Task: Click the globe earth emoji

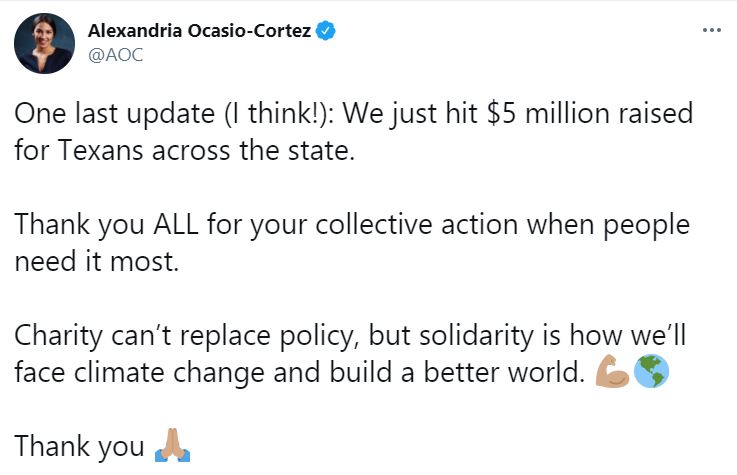Action: coord(651,371)
